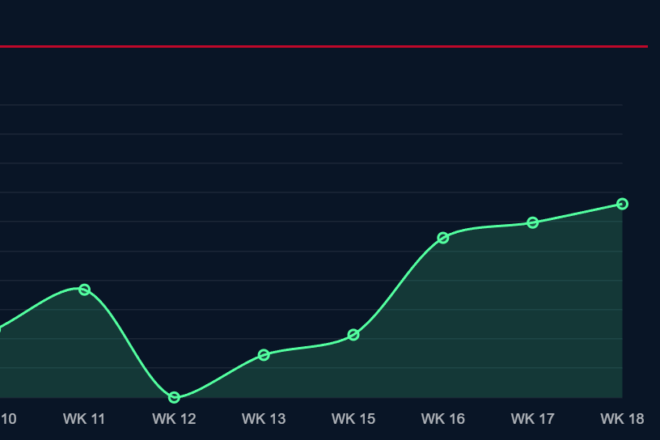Click the WK 16 axis label

(x=443, y=418)
